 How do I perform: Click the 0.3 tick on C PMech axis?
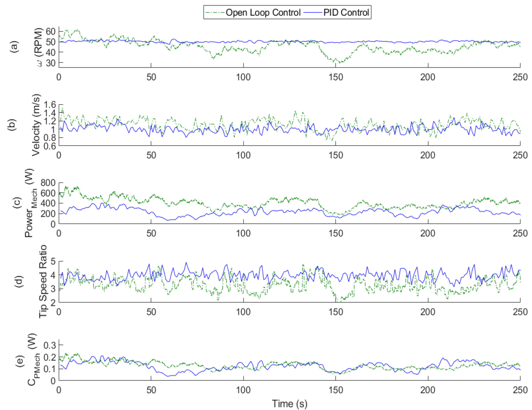[x=50, y=345]
